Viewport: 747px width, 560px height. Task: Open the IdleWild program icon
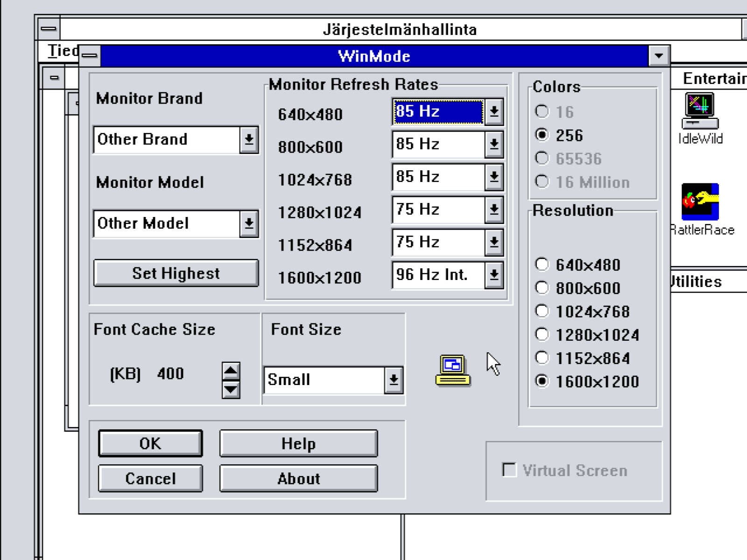(700, 111)
